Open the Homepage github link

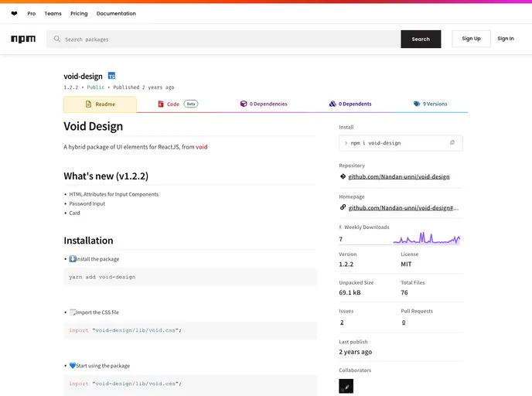[x=404, y=208]
